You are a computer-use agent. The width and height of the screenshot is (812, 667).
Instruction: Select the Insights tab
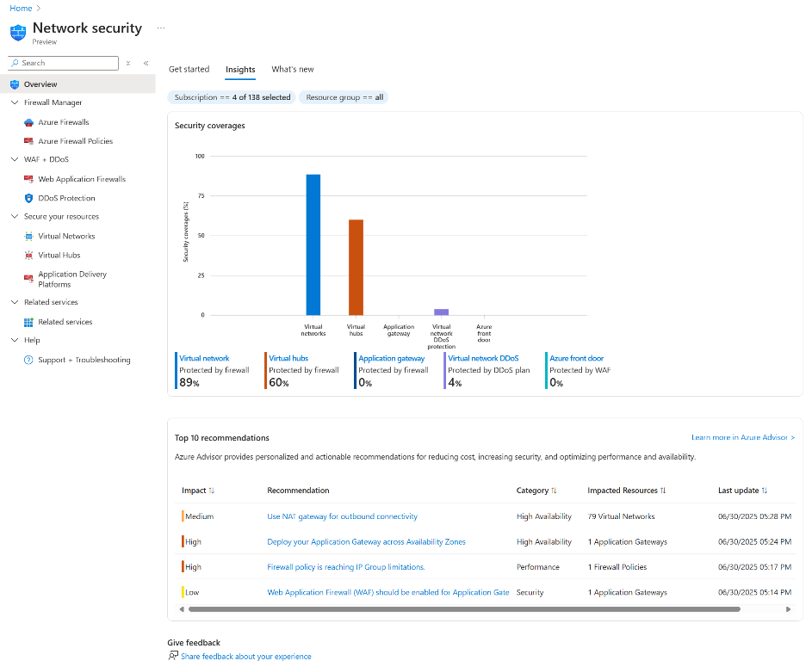[x=240, y=70]
